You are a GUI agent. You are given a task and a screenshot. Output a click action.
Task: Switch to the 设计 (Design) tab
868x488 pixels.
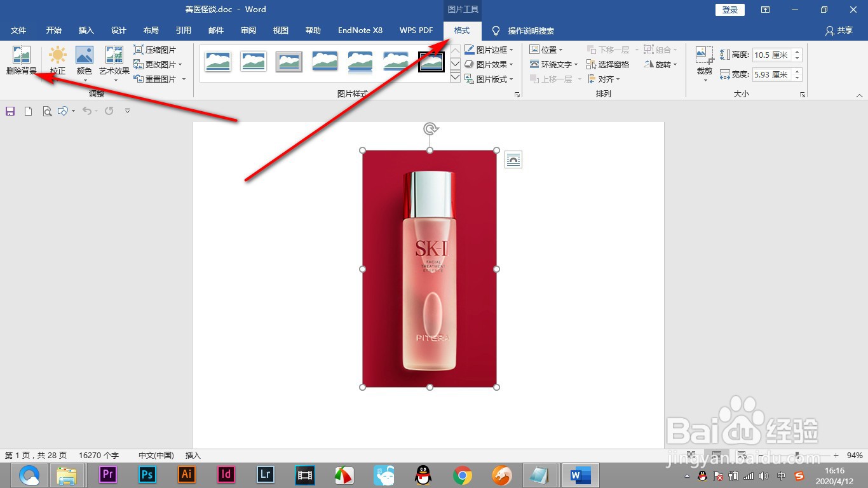coord(119,30)
